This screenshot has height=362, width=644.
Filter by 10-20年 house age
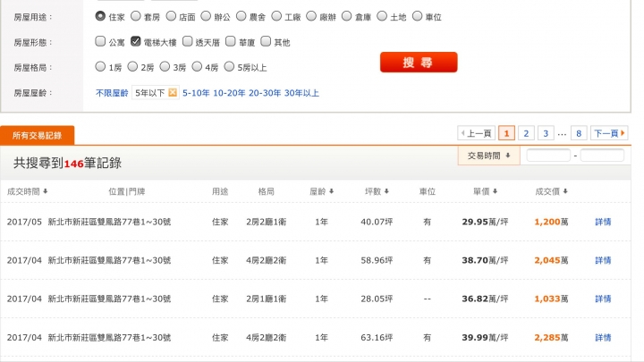click(x=229, y=93)
